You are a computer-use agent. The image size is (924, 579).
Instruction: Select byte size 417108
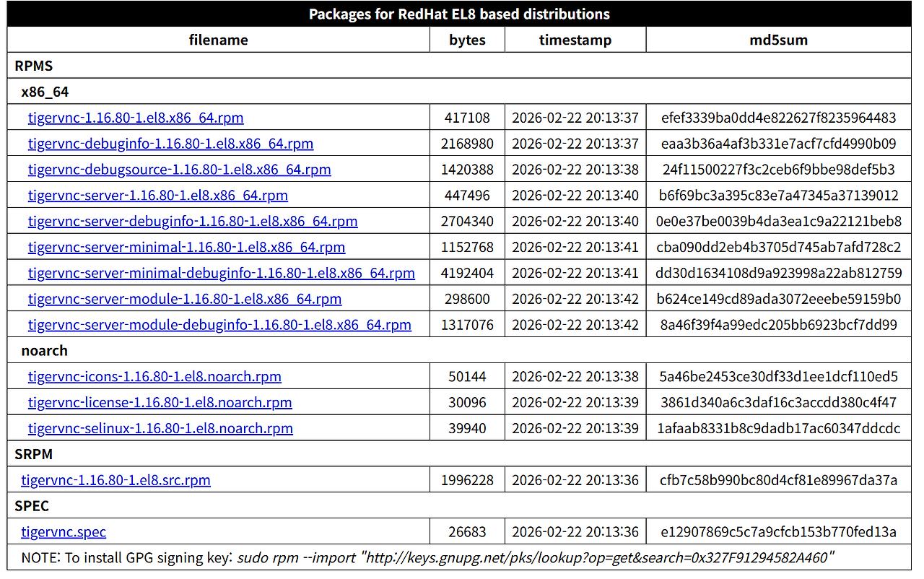tap(468, 118)
